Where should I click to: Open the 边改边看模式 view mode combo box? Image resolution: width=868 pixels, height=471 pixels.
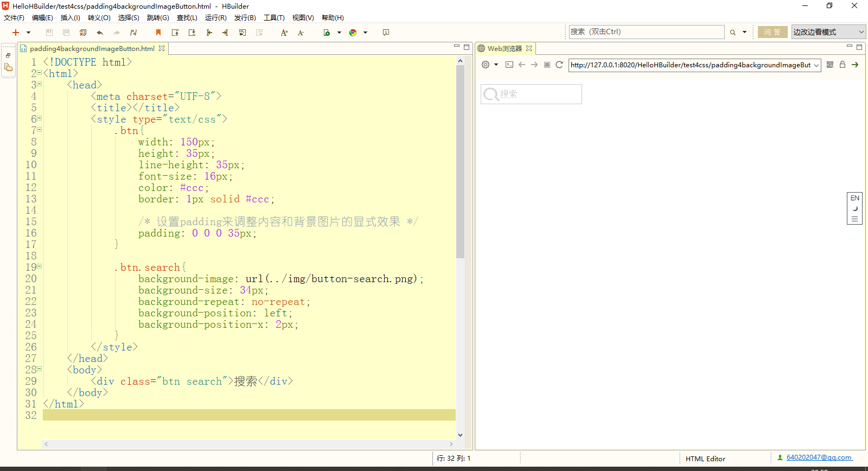pos(828,32)
